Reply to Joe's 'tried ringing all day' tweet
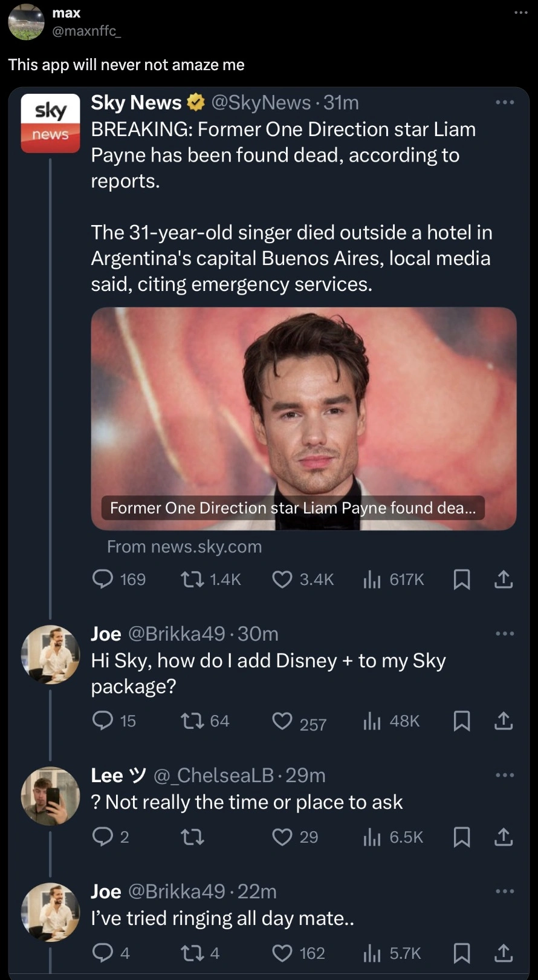Viewport: 538px width, 980px height. click(102, 953)
